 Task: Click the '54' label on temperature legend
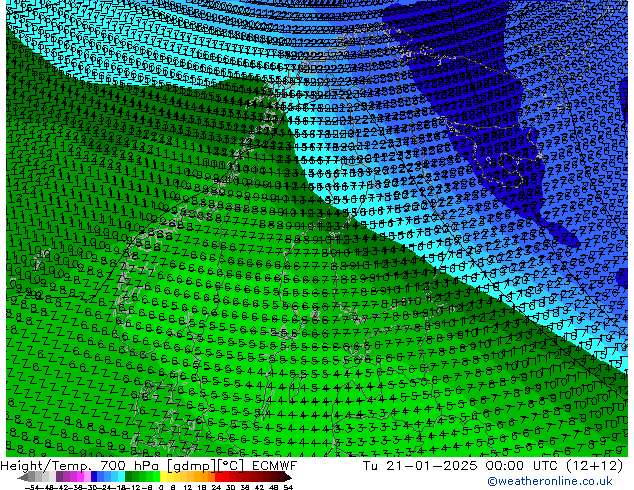tap(288, 488)
